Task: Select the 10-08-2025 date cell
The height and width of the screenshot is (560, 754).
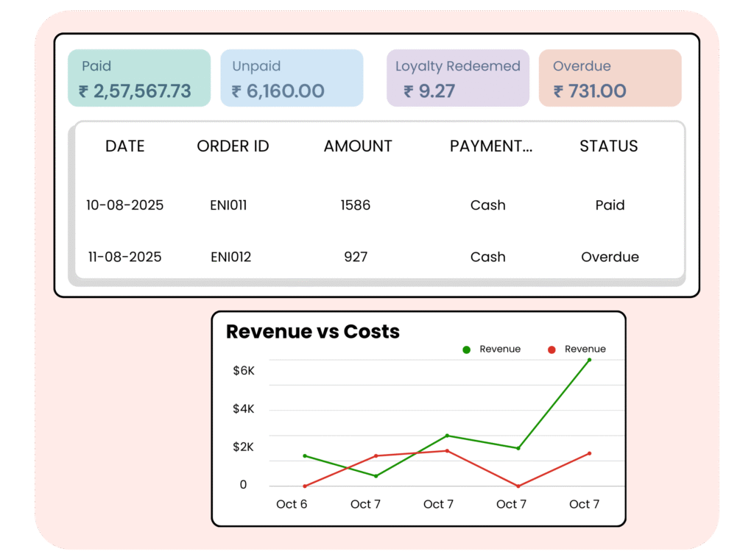Action: pos(125,205)
